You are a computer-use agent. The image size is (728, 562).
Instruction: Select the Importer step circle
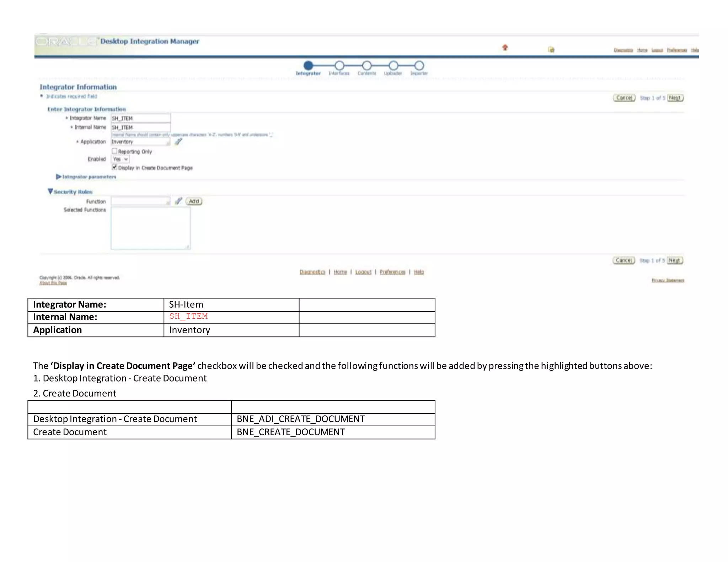(419, 65)
